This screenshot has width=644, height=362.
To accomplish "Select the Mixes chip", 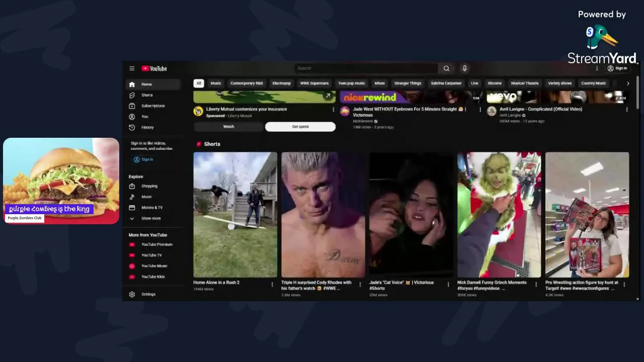I will point(380,83).
